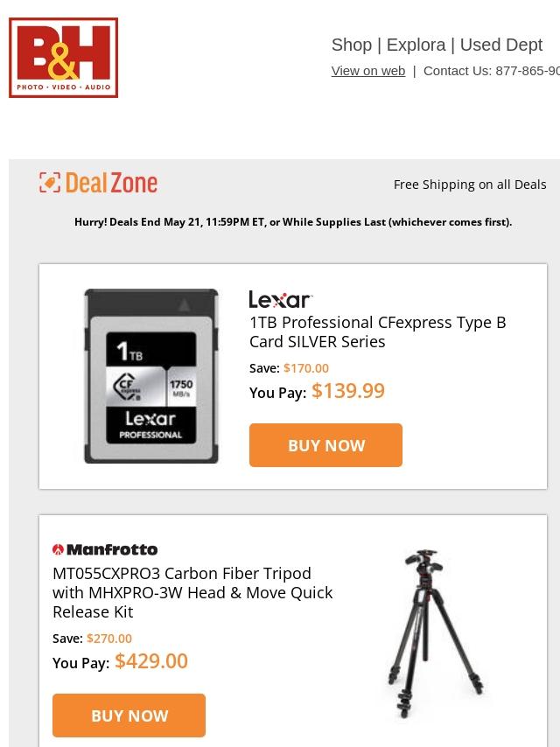560x747 pixels.
Task: Click the $270.00 savings amount
Action: coord(109,639)
